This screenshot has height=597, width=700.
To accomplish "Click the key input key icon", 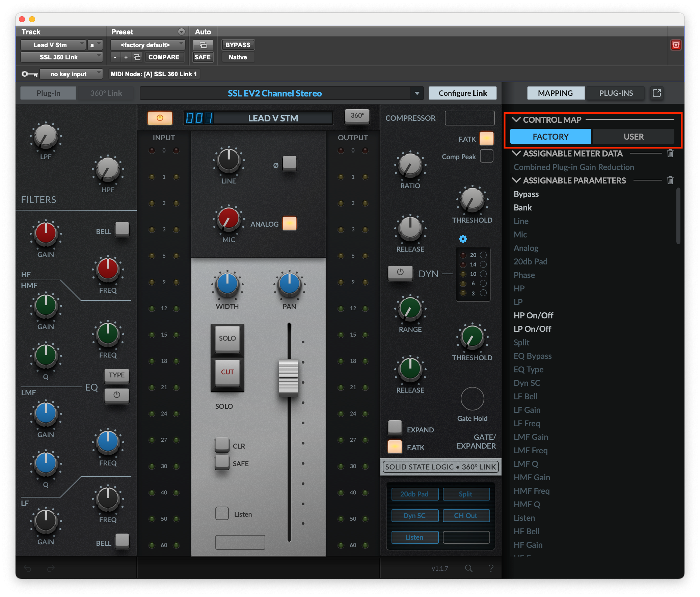I will coord(29,74).
